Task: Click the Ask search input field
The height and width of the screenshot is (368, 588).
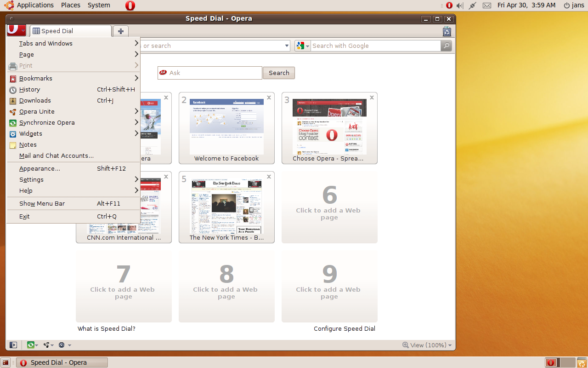Action: pyautogui.click(x=210, y=73)
